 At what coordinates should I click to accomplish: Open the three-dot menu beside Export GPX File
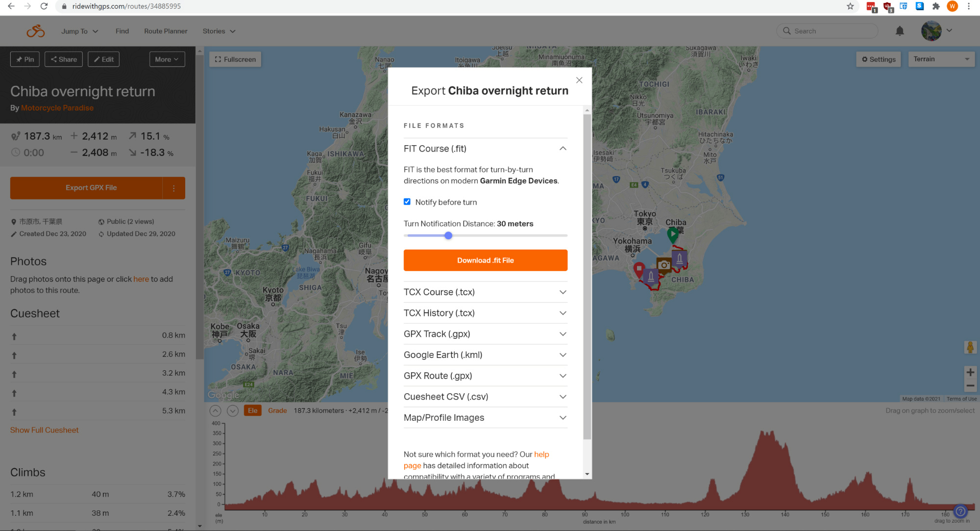[x=174, y=188]
